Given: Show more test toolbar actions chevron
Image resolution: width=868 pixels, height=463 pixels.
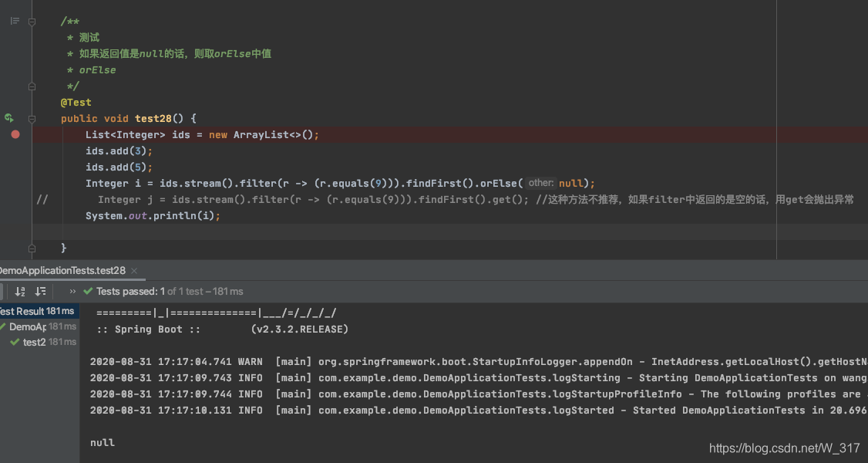Looking at the screenshot, I should [x=72, y=292].
